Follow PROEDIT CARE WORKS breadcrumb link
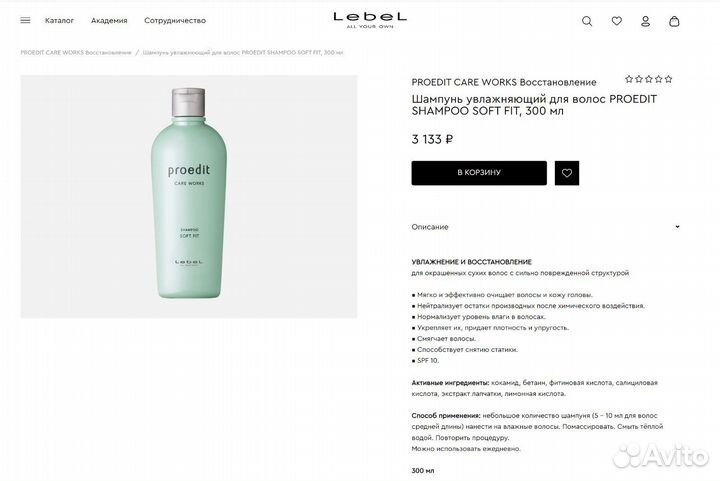 pos(76,52)
